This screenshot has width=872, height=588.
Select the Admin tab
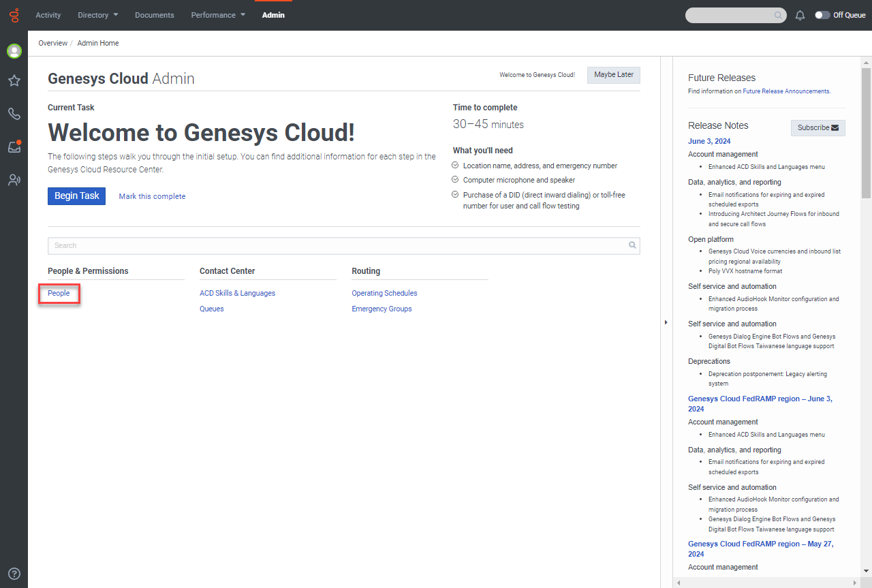tap(273, 15)
